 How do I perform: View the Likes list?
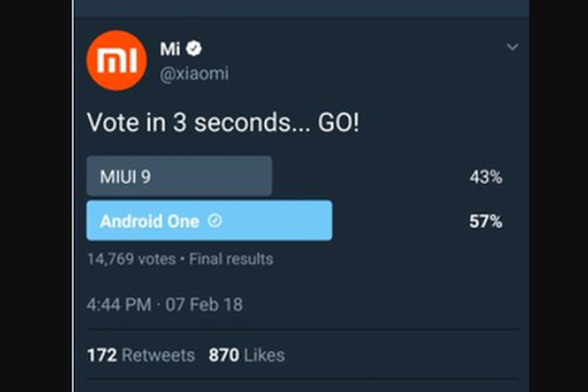click(264, 355)
